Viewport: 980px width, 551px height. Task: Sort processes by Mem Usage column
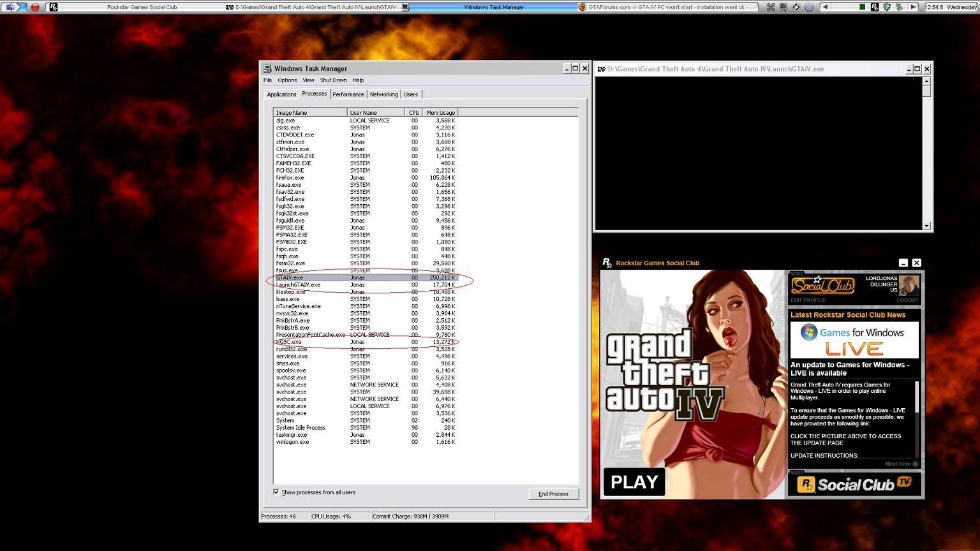point(440,113)
